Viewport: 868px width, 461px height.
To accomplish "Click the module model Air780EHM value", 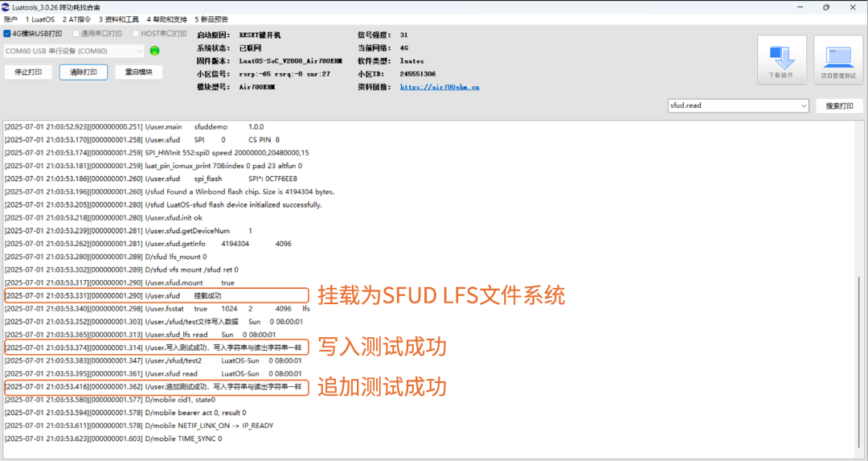I will pos(257,87).
